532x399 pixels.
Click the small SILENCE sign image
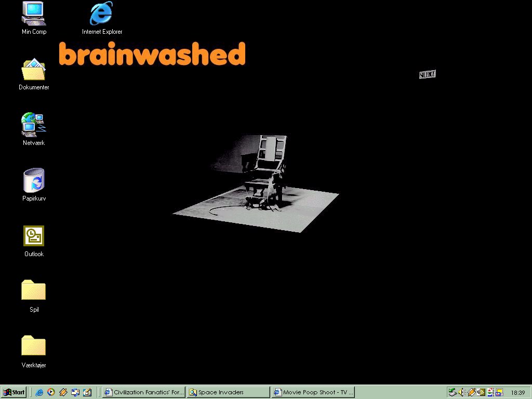[427, 74]
